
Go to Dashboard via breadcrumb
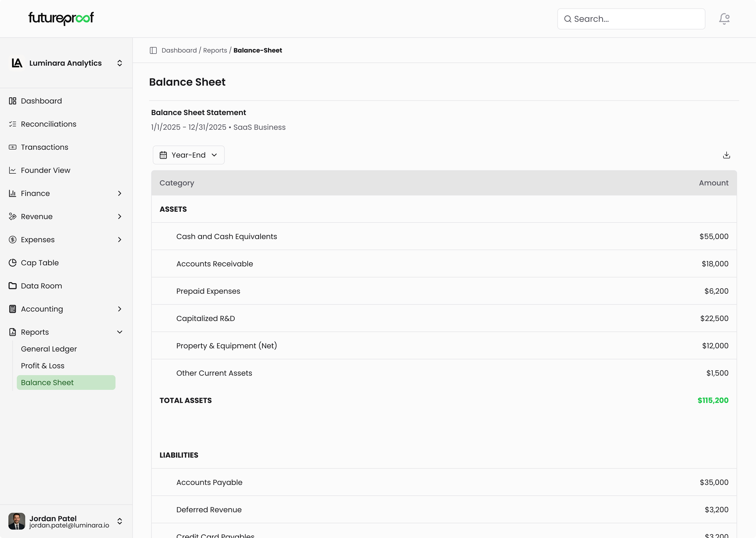179,50
